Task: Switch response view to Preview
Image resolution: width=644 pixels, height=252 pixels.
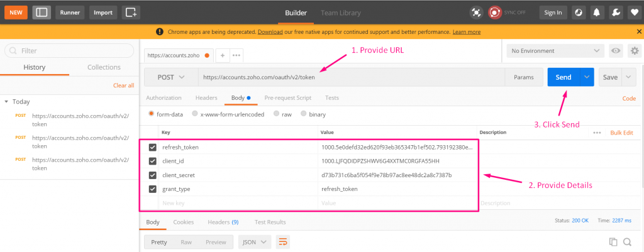Action: (216, 242)
